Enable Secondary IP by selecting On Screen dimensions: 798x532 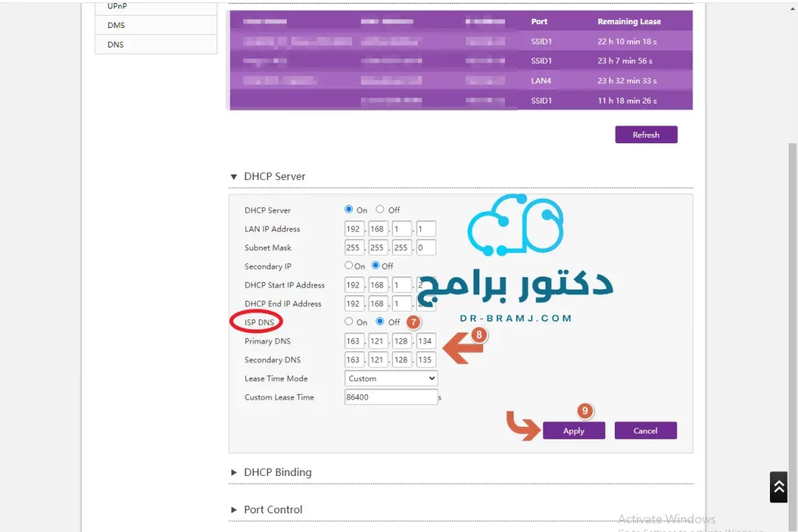(349, 266)
